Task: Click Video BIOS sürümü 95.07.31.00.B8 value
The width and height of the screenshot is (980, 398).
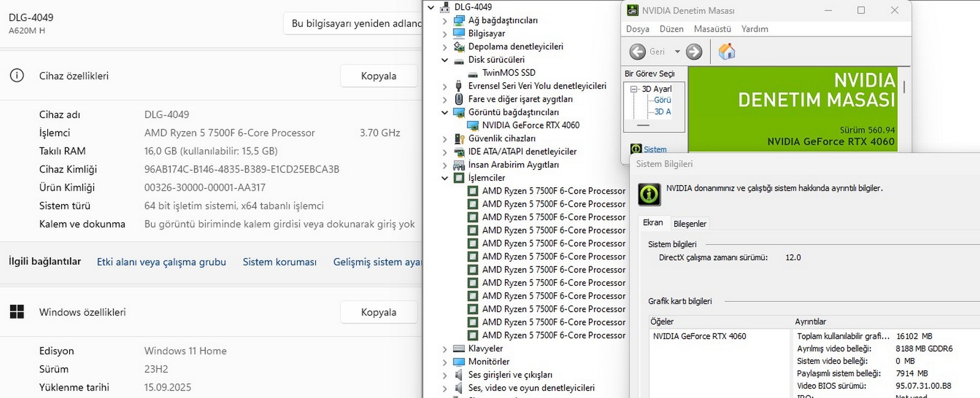Action: pos(923,386)
